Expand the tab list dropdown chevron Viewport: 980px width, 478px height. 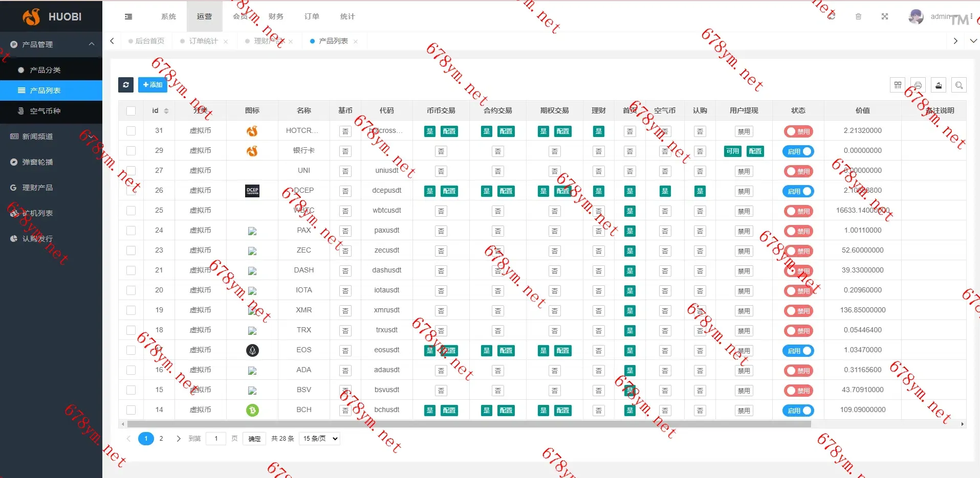click(973, 41)
